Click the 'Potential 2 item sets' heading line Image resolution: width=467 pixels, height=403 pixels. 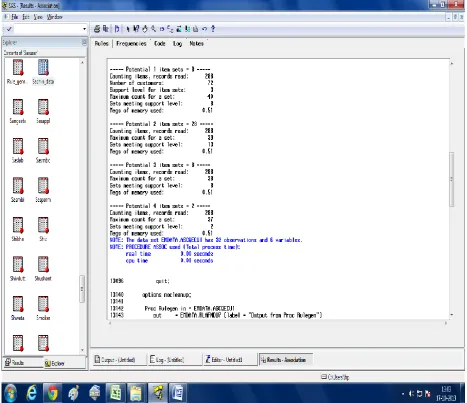[161, 124]
